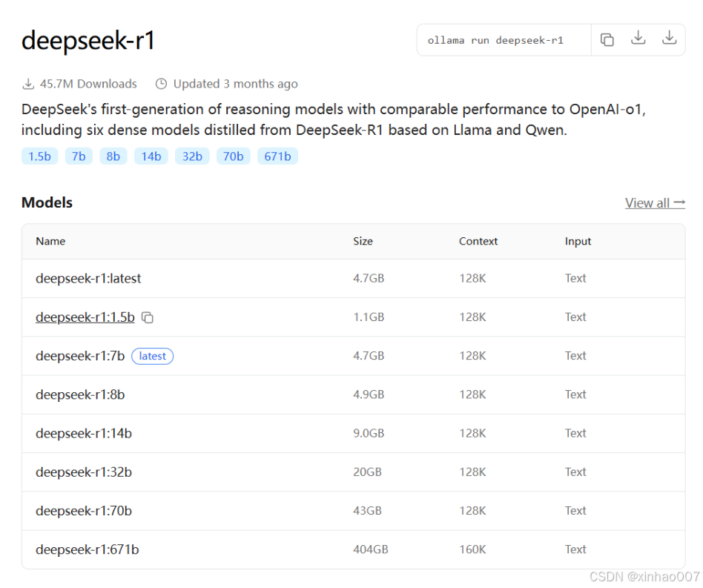703x588 pixels.
Task: Click the Context column header
Action: (478, 241)
